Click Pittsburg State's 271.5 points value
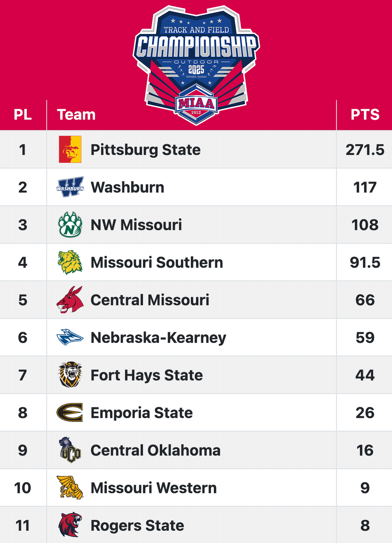Viewport: 392px width, 543px height. pyautogui.click(x=365, y=150)
